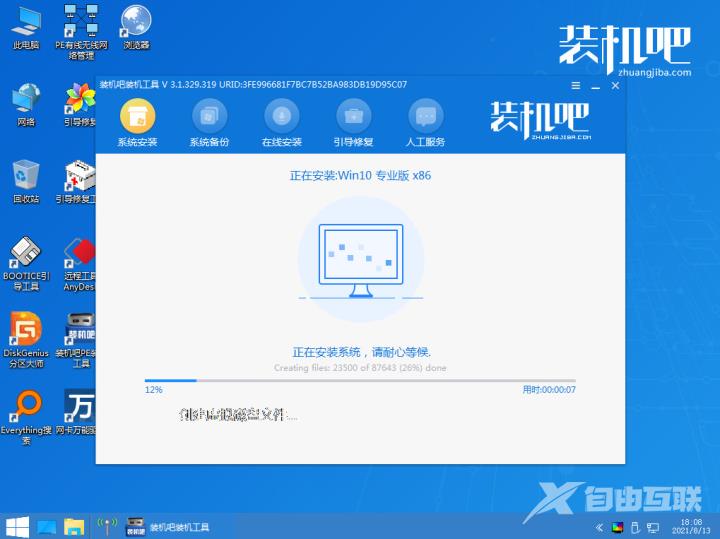Click the network computer tray icon
This screenshot has height=539, width=720.
tap(652, 528)
